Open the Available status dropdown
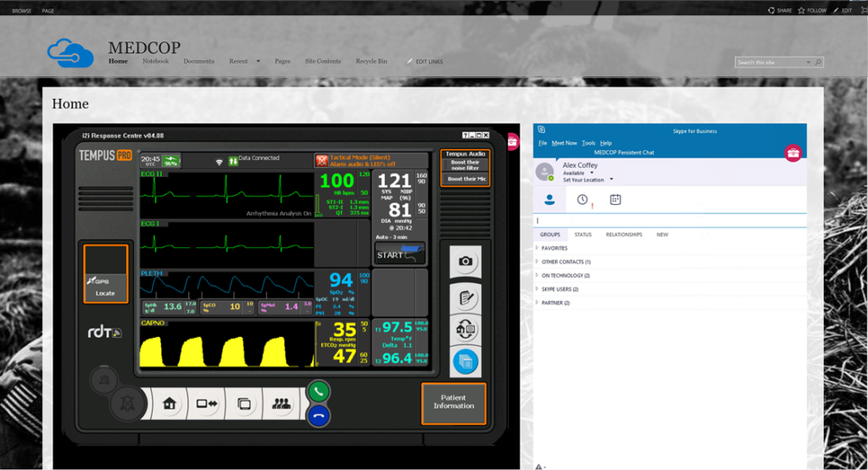 point(592,173)
